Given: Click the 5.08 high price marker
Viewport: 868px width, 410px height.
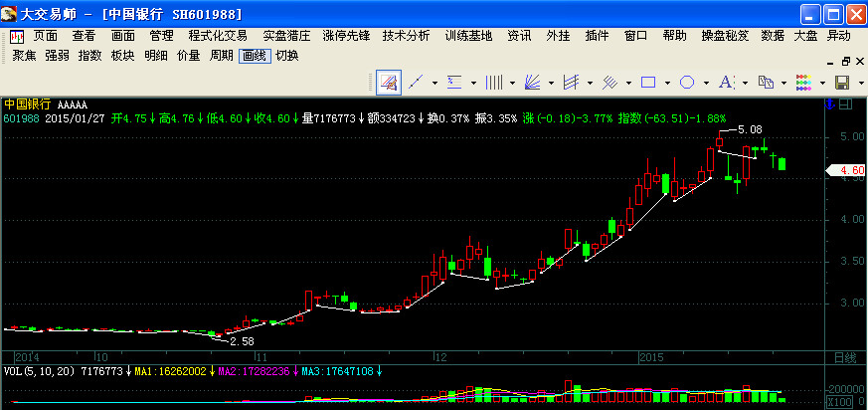Looking at the screenshot, I should (x=750, y=129).
